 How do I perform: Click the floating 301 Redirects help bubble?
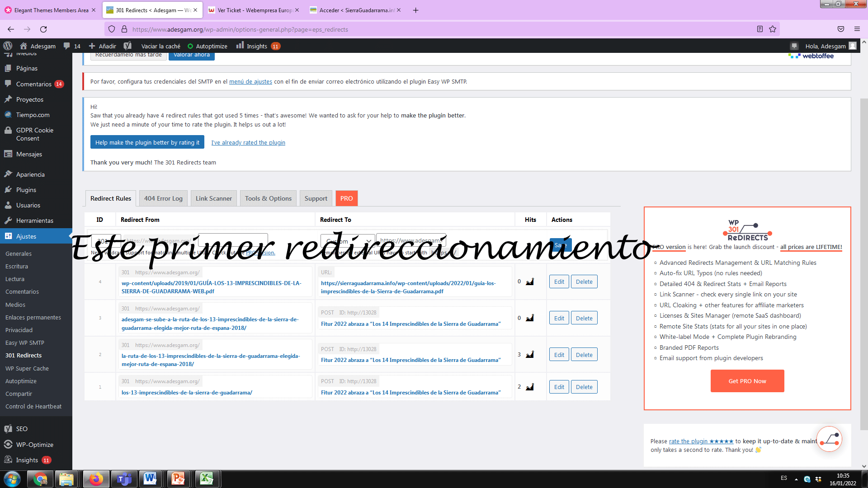pyautogui.click(x=830, y=439)
